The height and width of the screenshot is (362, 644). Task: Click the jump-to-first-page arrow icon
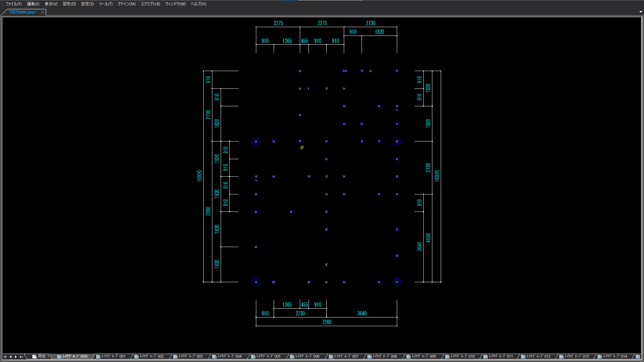(x=4, y=356)
